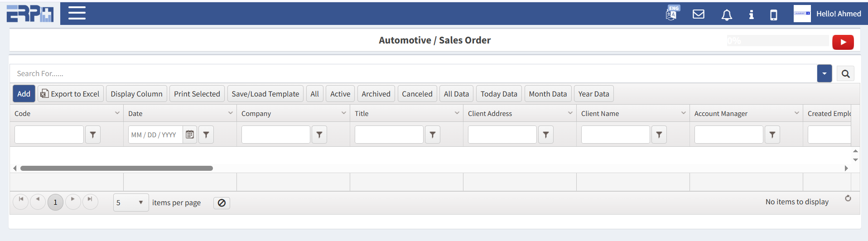Open the Date calendar picker

190,135
